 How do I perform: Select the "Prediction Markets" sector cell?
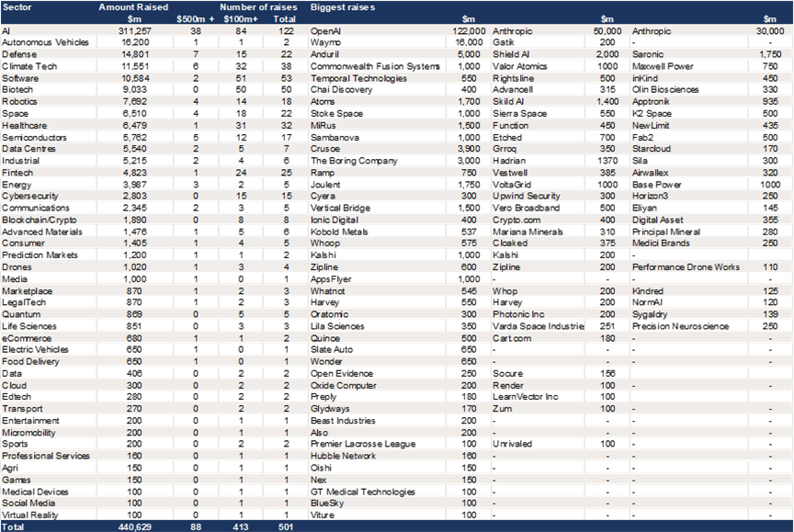click(x=40, y=255)
